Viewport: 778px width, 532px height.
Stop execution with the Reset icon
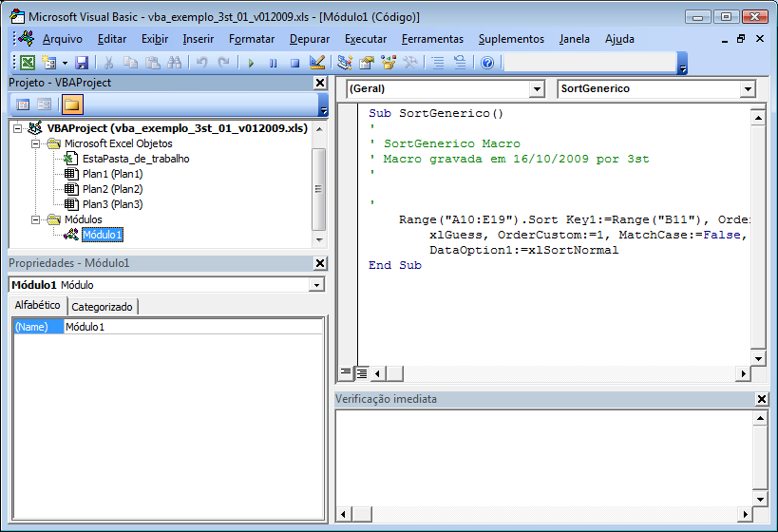[294, 63]
